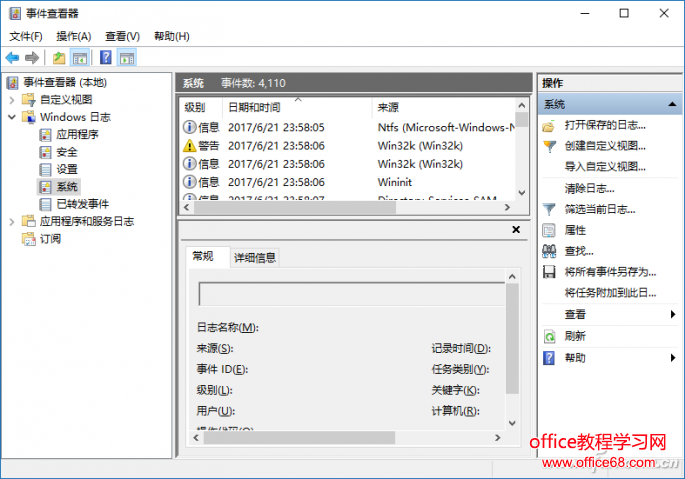Expand the 帮助 submenu arrow in actions
This screenshot has width=685, height=479.
(x=673, y=358)
